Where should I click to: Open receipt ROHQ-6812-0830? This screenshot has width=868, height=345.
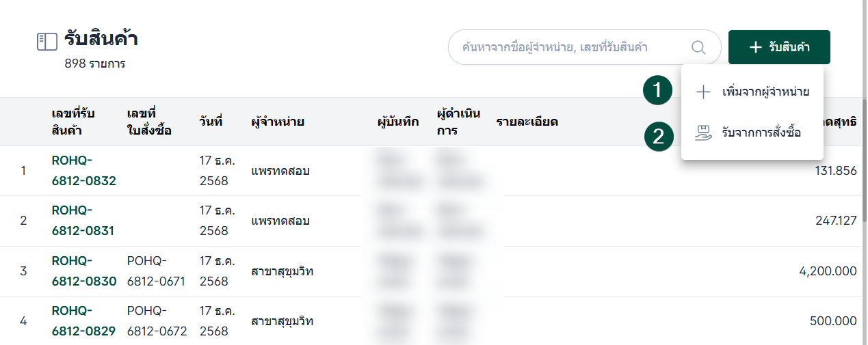point(83,271)
